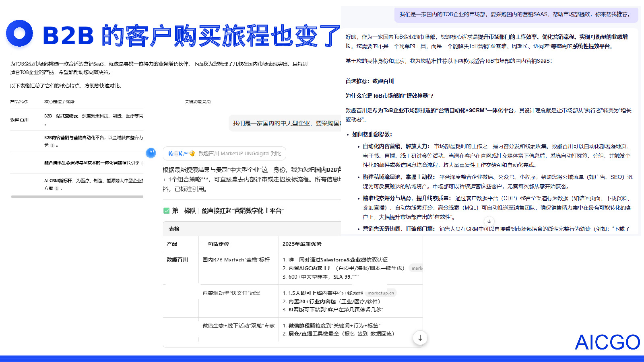The height and width of the screenshot is (362, 644).
Task: Click the 首选推荐: 致趣百川 heading
Action: (369, 81)
